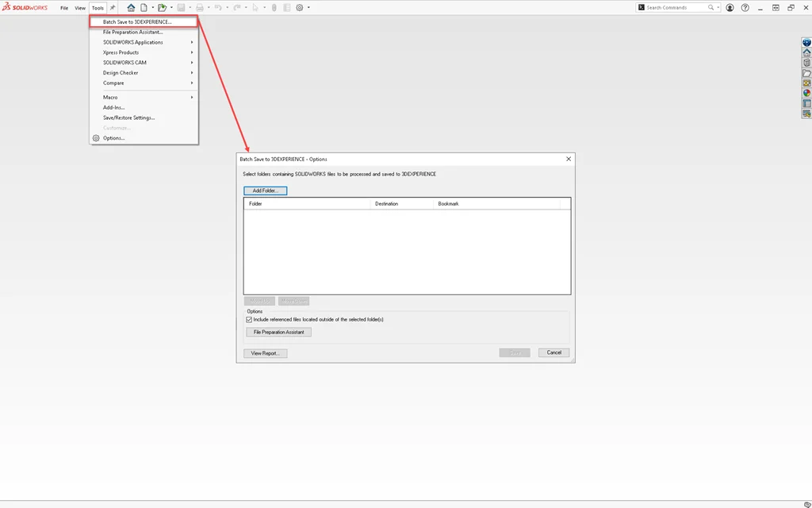
Task: Open Appearances color ball in task pane
Action: click(x=806, y=93)
